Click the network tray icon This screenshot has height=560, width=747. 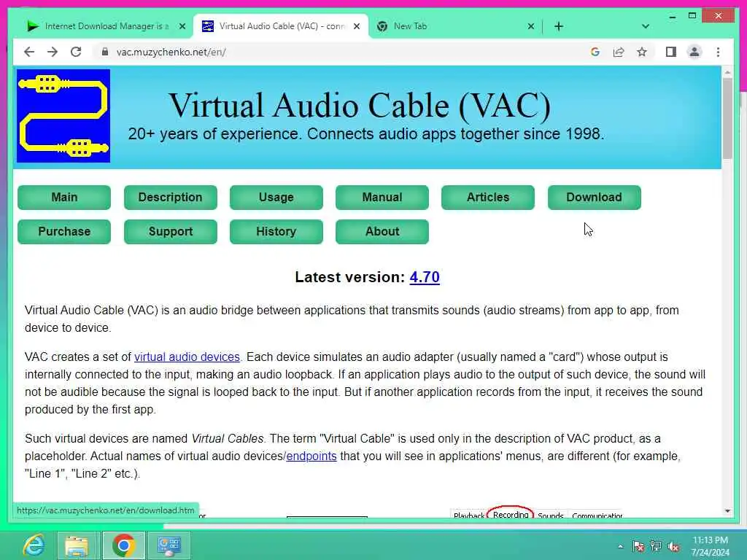coord(656,546)
